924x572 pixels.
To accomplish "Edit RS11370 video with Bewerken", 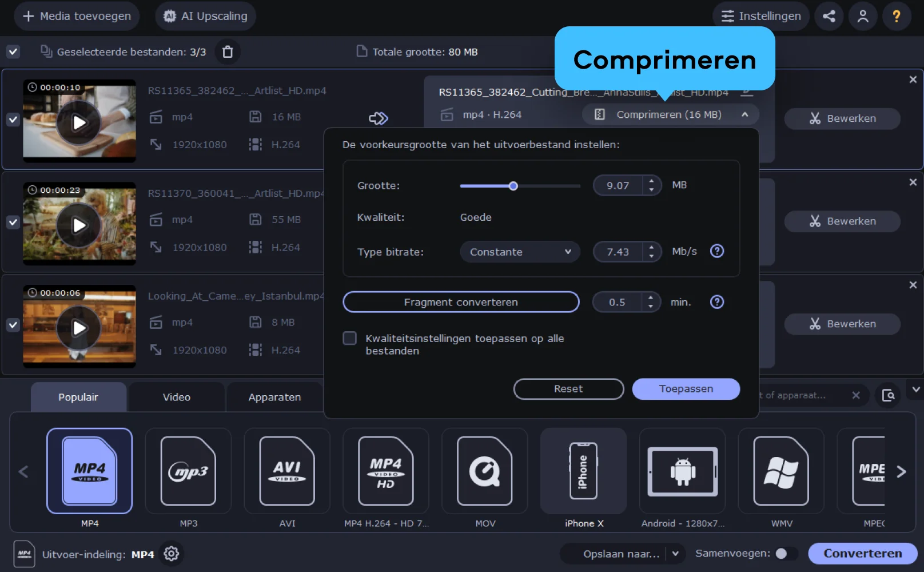I will coord(842,221).
